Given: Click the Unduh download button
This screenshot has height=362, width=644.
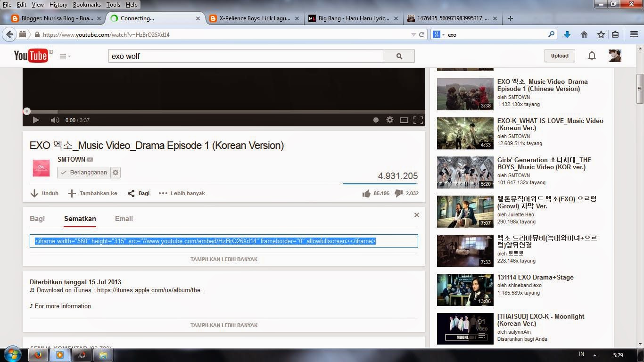Looking at the screenshot, I should point(44,193).
